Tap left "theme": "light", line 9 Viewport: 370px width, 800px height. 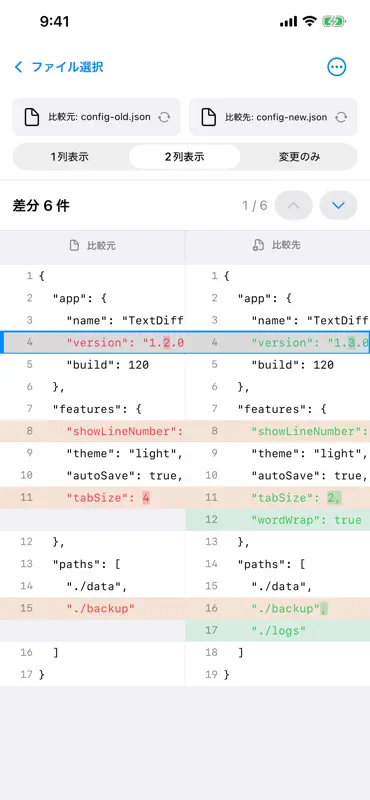point(92,454)
